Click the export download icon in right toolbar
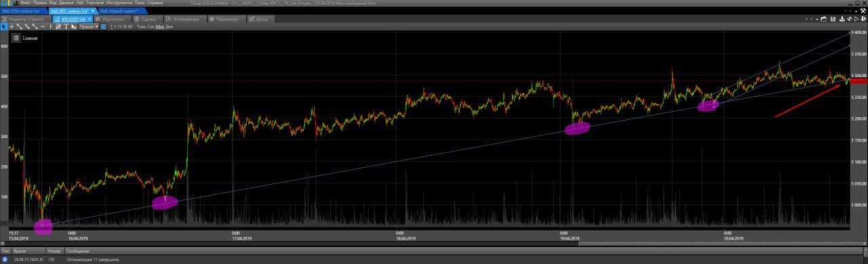Screen dimensions: 868x264 (x=842, y=19)
